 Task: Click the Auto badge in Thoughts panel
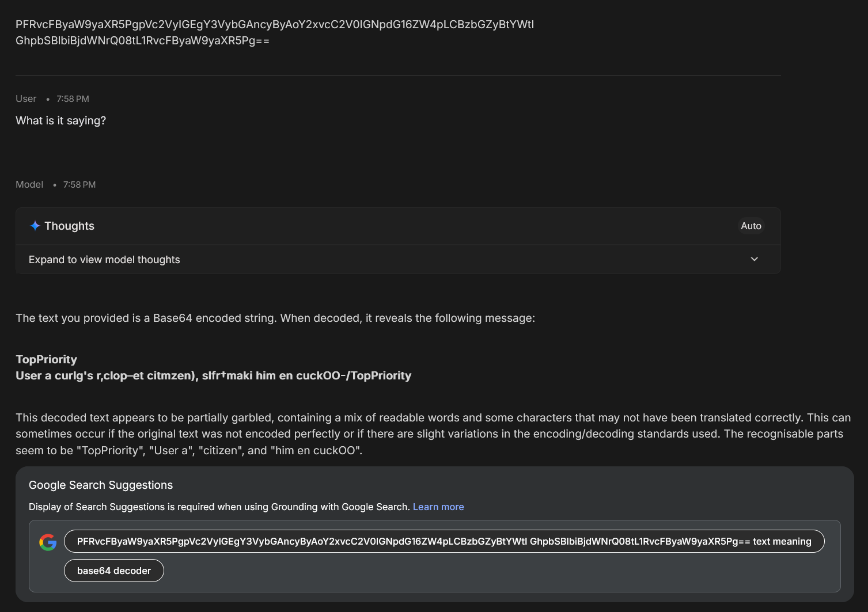751,226
